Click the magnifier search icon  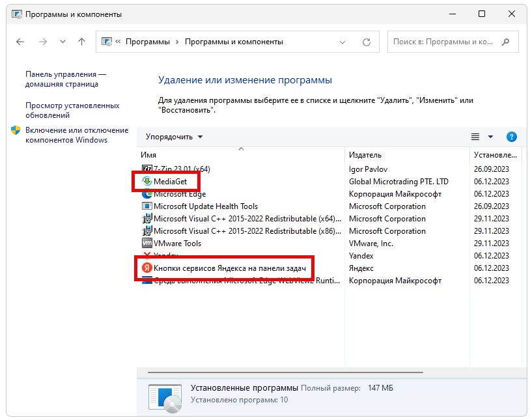click(x=506, y=42)
